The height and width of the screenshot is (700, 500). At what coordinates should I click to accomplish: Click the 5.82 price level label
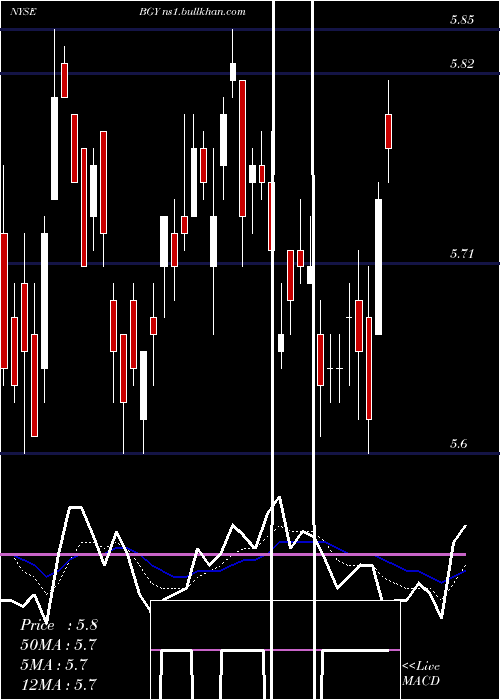pyautogui.click(x=462, y=63)
